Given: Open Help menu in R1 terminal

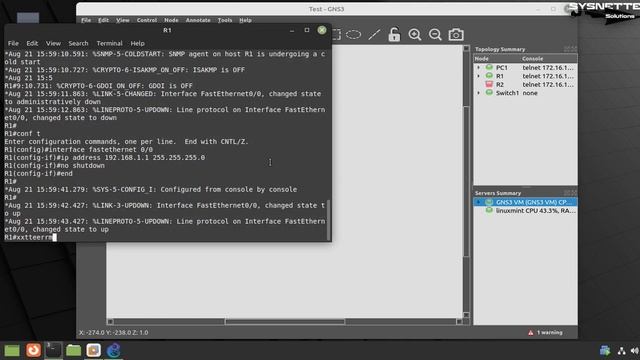Looking at the screenshot, I should (x=138, y=43).
